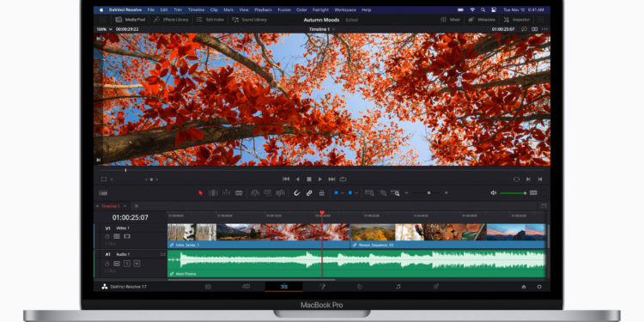Screen dimensions: 644x322
Task: Open the Flag color dropdown arrow
Action: 342,193
